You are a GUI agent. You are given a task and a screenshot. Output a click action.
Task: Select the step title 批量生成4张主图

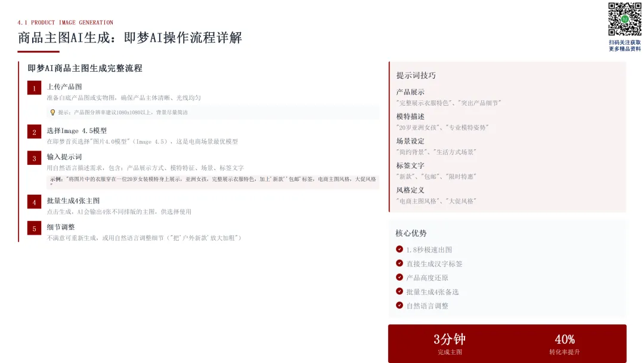click(73, 201)
